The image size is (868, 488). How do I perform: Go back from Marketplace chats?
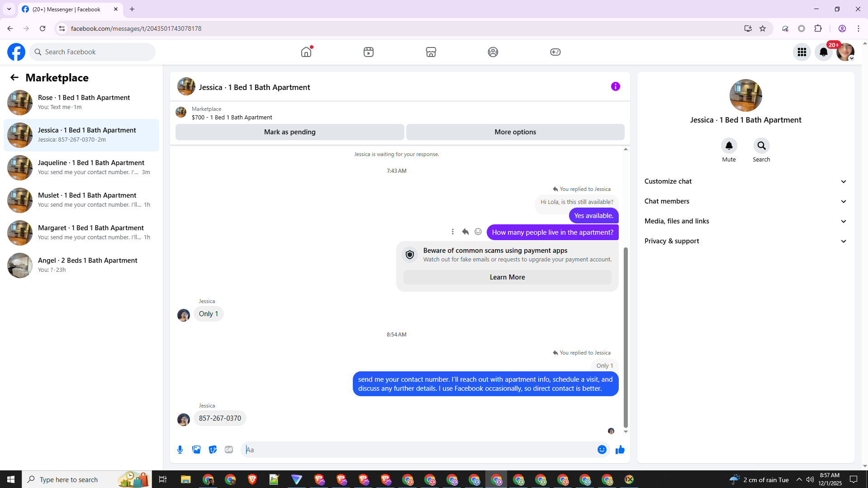14,78
